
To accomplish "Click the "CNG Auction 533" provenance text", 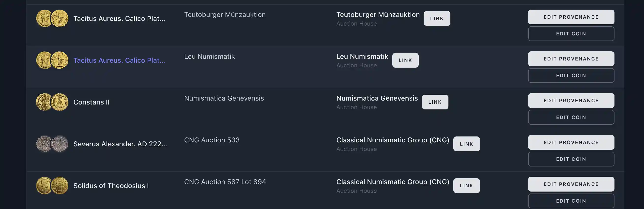I will click(212, 140).
